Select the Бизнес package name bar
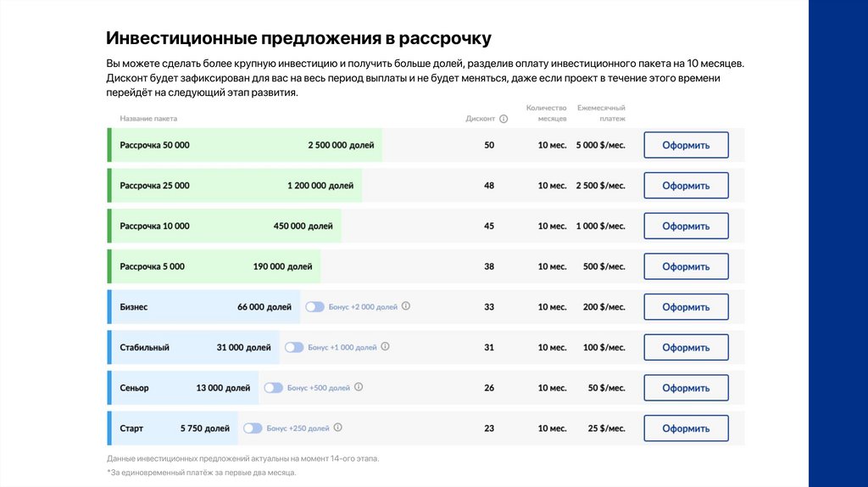This screenshot has height=487, width=868. 204,307
